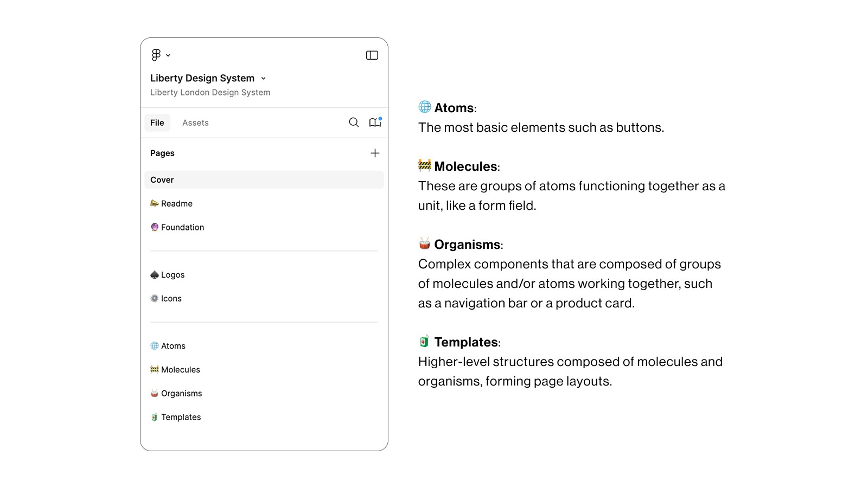Image resolution: width=868 pixels, height=488 pixels.
Task: Open the libraries book icon
Action: point(375,123)
